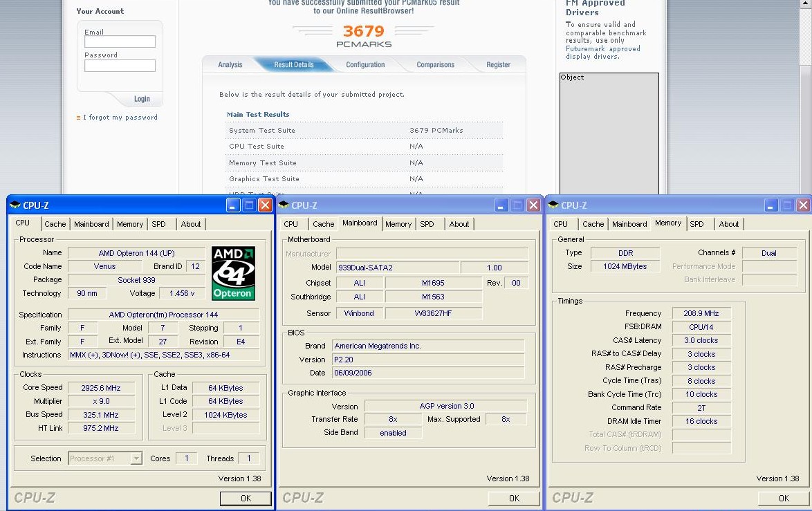Click the Command Rate value '2T'
812x511 pixels.
[x=701, y=408]
